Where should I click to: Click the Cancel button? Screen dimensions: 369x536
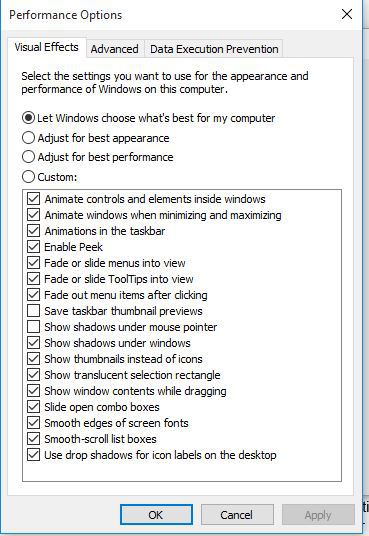[x=237, y=514]
